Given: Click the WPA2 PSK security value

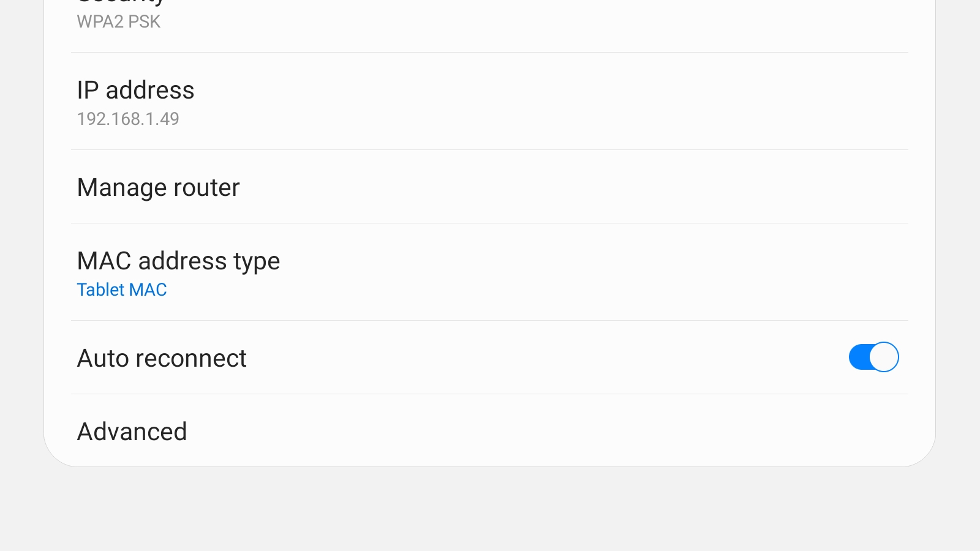Looking at the screenshot, I should (x=118, y=21).
